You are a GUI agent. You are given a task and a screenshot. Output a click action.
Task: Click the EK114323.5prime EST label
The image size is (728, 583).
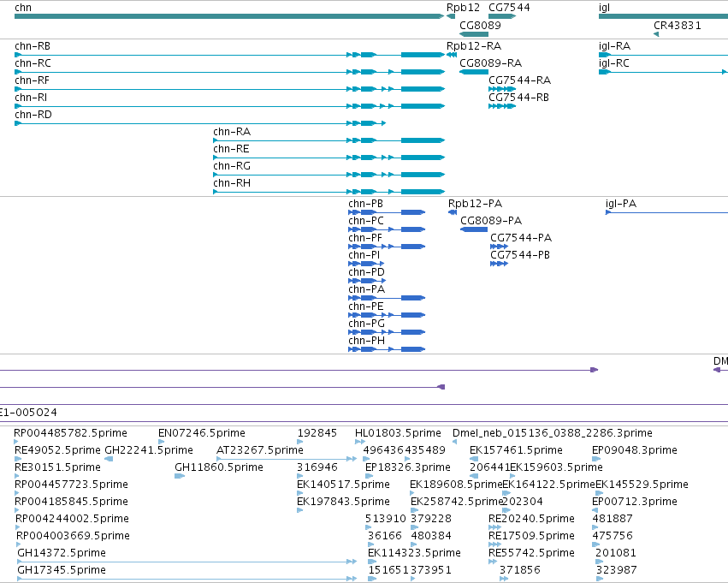pyautogui.click(x=414, y=553)
